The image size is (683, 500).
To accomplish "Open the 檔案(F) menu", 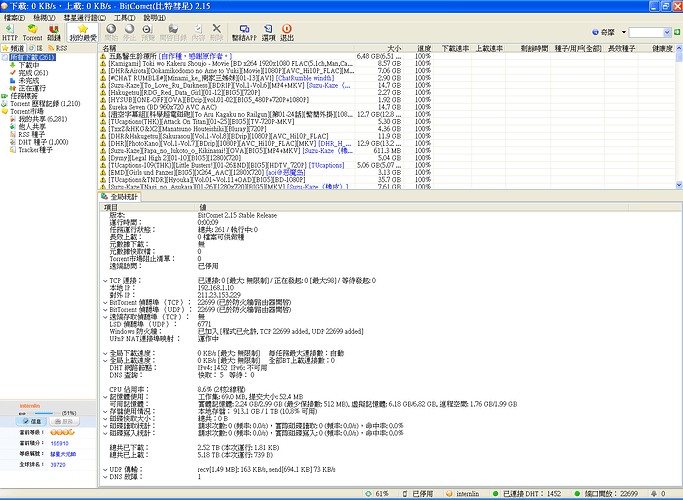I will tap(14, 18).
